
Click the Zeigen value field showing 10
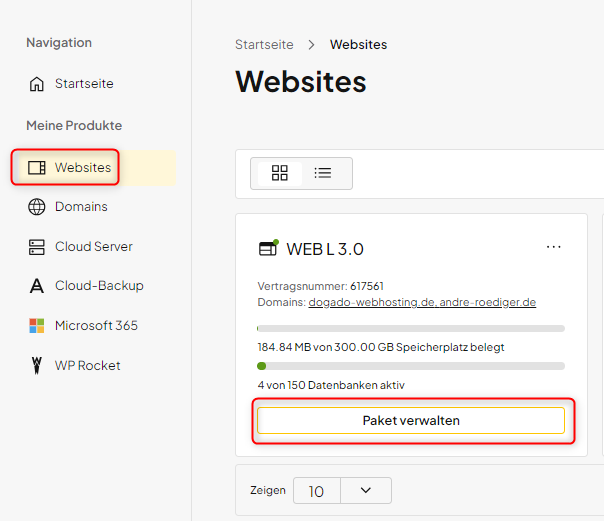point(317,491)
